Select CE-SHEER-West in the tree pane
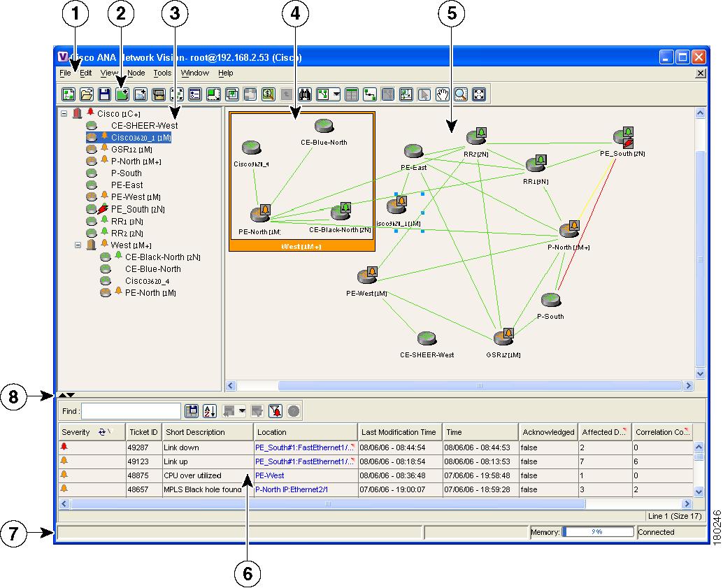This screenshot has height=588, width=723. click(x=144, y=125)
